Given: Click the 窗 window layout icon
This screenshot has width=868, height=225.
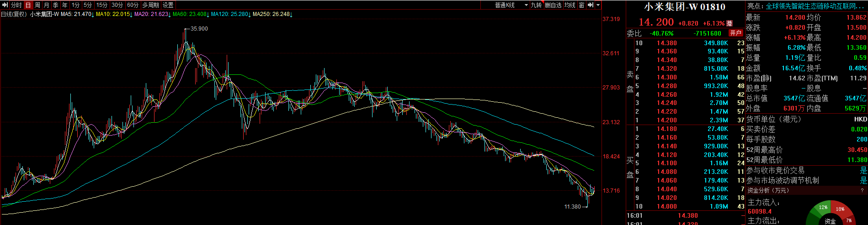Looking at the screenshot, I should (581, 5).
